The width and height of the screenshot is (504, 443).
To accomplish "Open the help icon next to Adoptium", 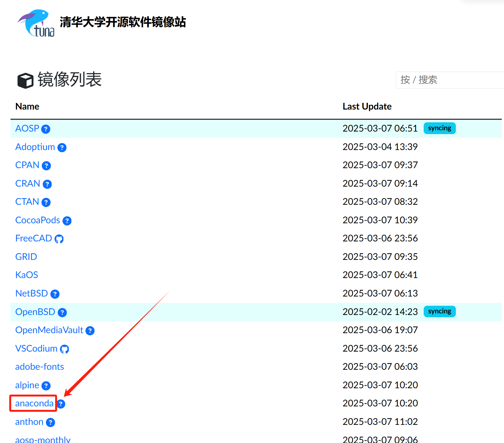I will pos(62,147).
